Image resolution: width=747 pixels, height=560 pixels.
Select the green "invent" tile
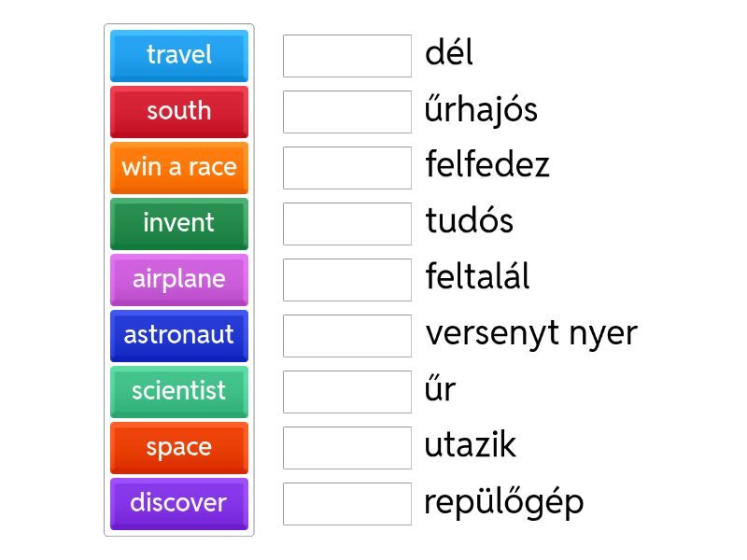click(178, 223)
